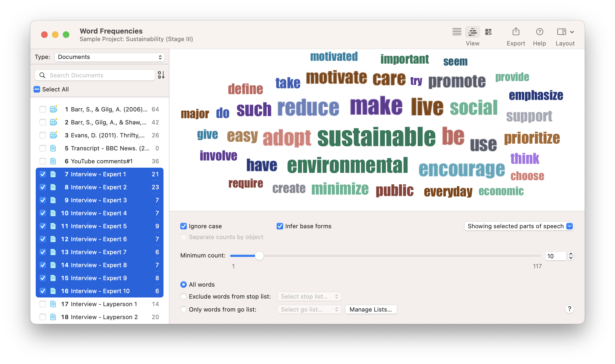Open Help from toolbar icon
Screen dimensions: 615x364
tap(539, 32)
